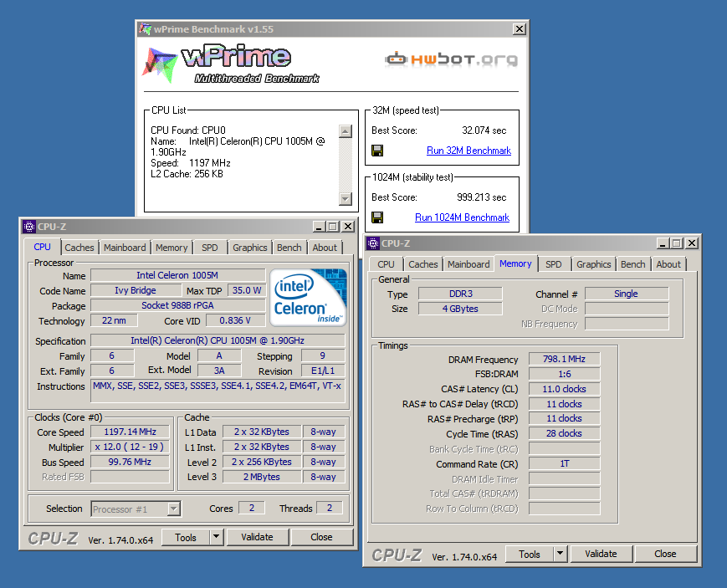Screen dimensions: 727x588
Task: Select Memory tab in right CPU-Z
Action: (515, 263)
